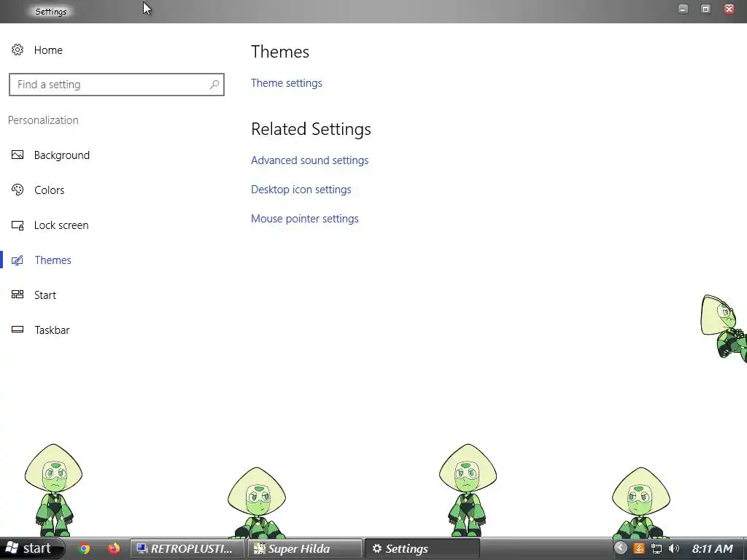
Task: Click the Peridot mascot climbing the right edge
Action: pyautogui.click(x=724, y=328)
